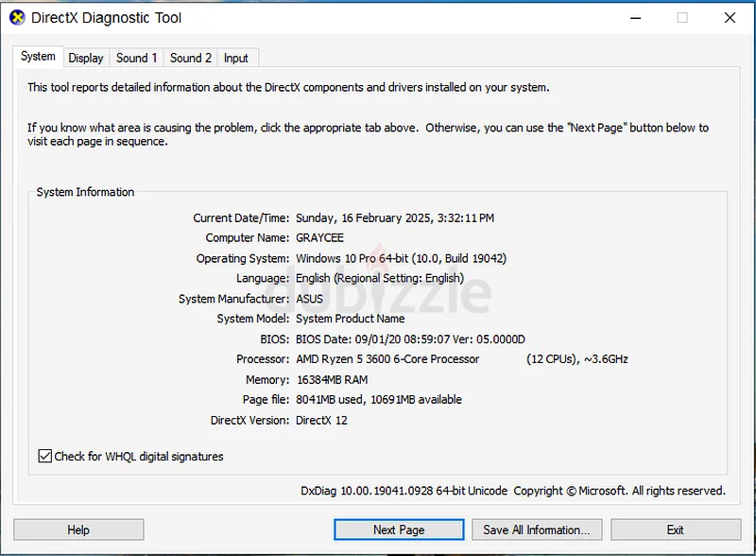Click the System Model label
Image resolution: width=756 pixels, height=556 pixels.
[x=253, y=319]
